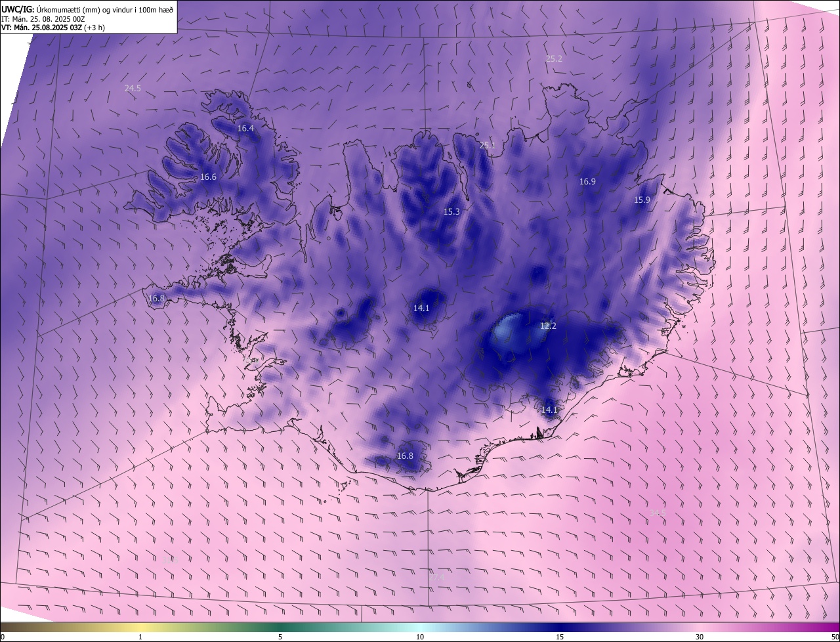Viewport: 840px width, 642px height.
Task: Click the 25.1 value label on the north coast
Action: pyautogui.click(x=487, y=145)
